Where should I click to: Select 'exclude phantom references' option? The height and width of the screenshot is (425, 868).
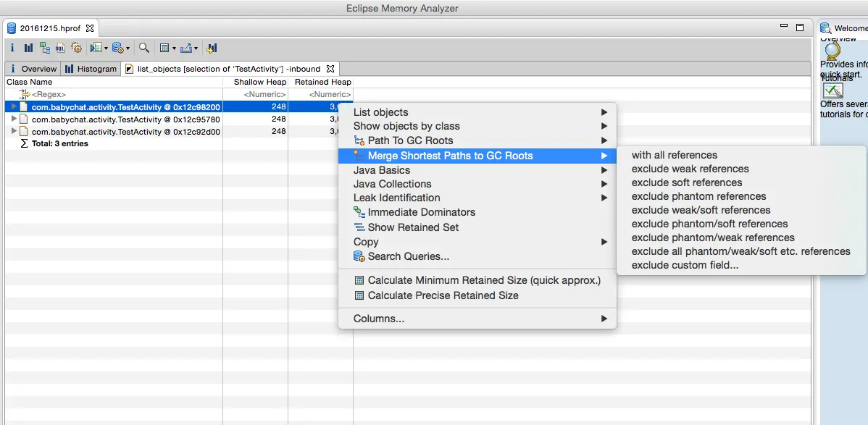(x=741, y=196)
